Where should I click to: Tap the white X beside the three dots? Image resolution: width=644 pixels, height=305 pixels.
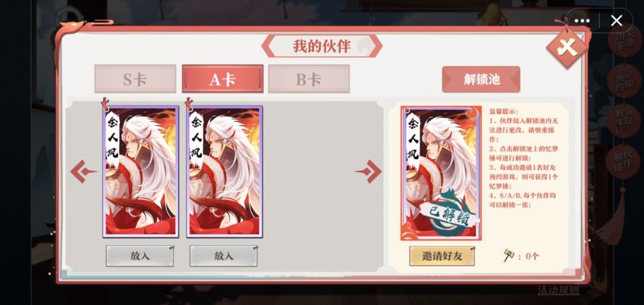(616, 21)
